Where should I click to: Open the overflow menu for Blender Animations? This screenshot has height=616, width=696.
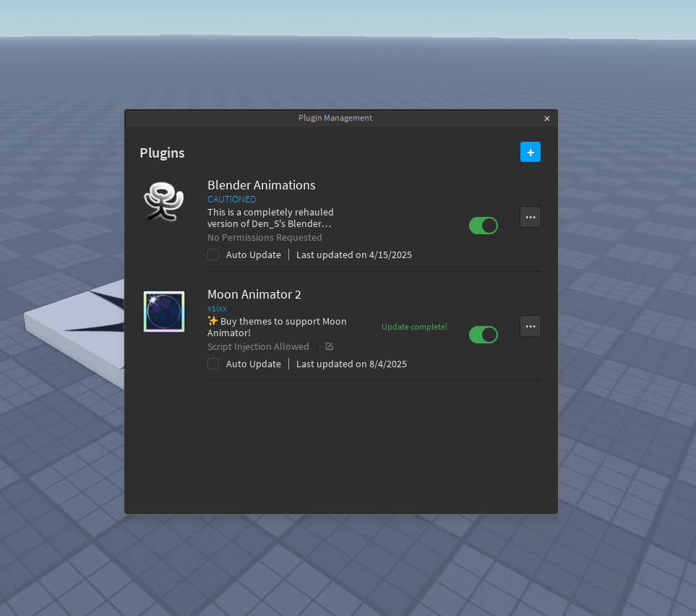click(530, 217)
